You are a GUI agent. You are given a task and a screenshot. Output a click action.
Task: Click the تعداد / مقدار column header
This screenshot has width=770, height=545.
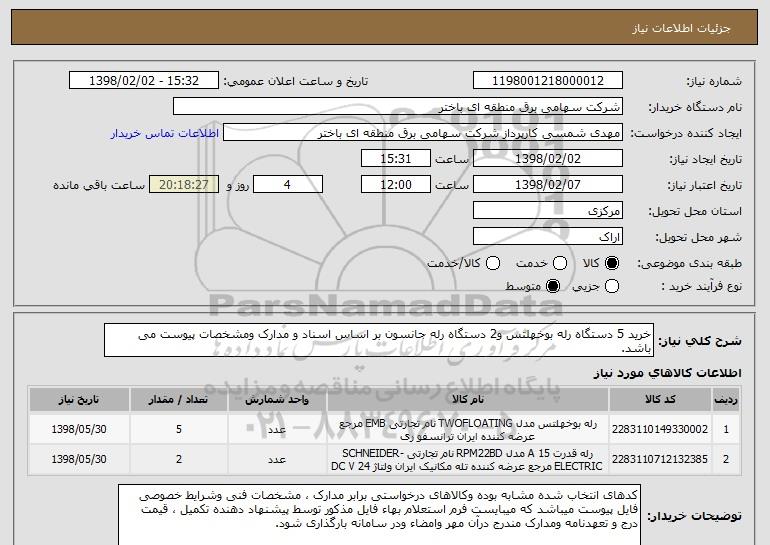point(178,400)
